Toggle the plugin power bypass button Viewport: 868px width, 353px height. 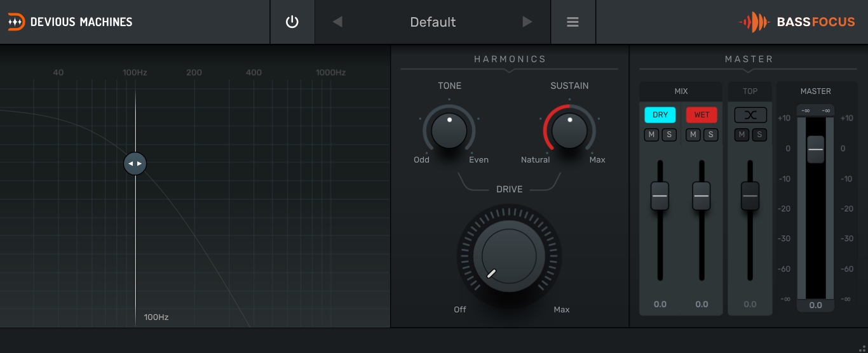point(292,22)
